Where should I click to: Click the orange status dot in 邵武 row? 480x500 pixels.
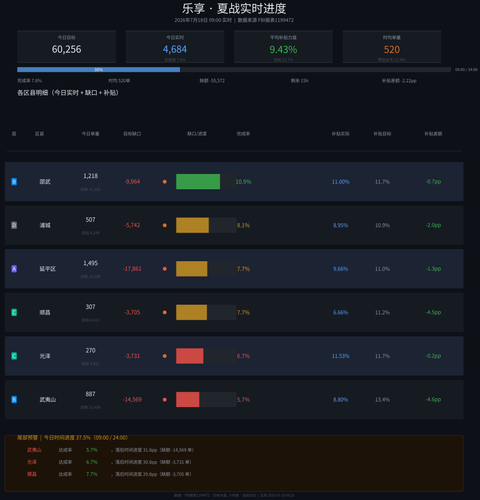pos(165,182)
